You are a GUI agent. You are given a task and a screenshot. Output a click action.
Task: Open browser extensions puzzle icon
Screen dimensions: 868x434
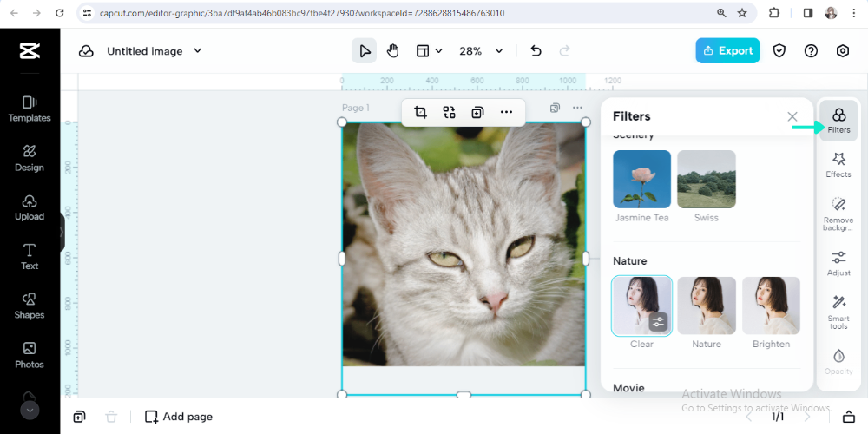[774, 13]
